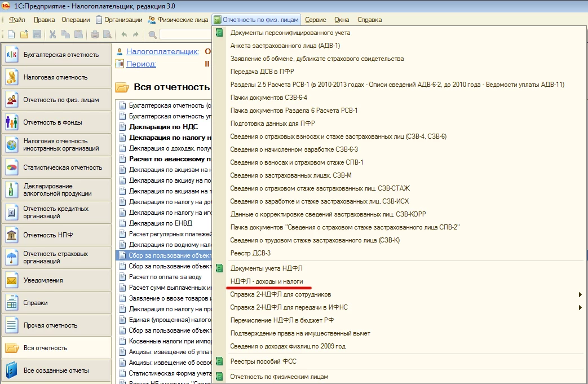
Task: Expand Справка 2-НДФЛ для сотрудников submenu arrow
Action: click(x=580, y=294)
